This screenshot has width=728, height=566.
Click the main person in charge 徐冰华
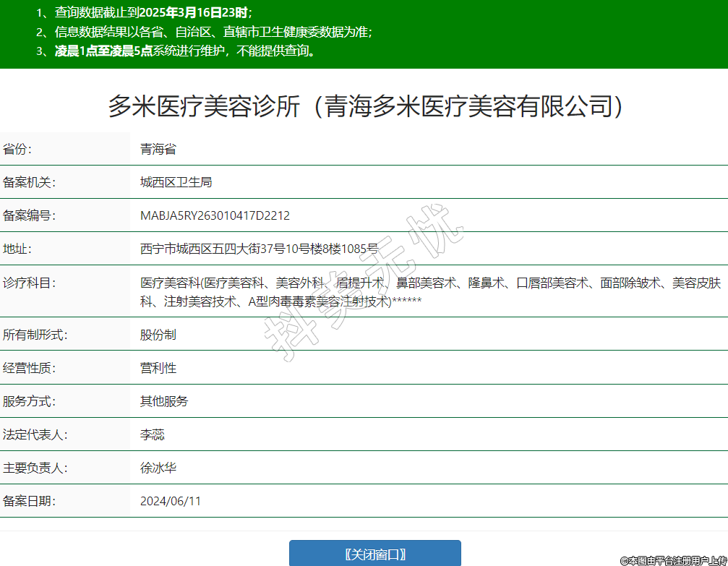tap(158, 468)
